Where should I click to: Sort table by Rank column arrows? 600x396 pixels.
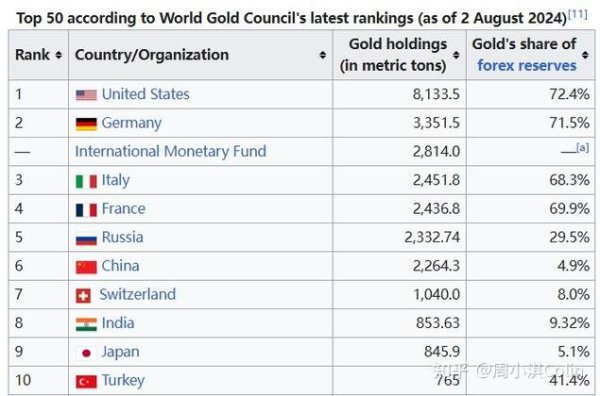(x=59, y=55)
